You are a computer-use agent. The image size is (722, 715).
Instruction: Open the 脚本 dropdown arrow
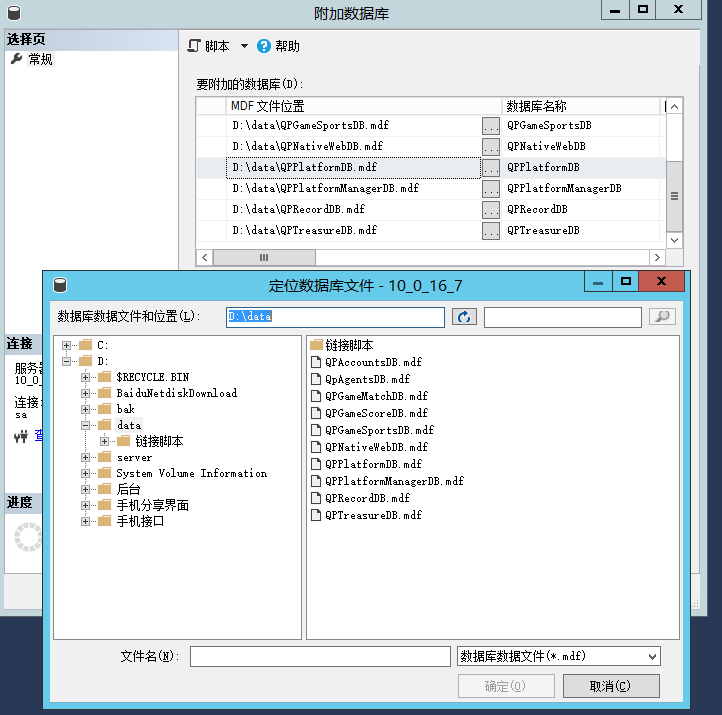tap(244, 46)
